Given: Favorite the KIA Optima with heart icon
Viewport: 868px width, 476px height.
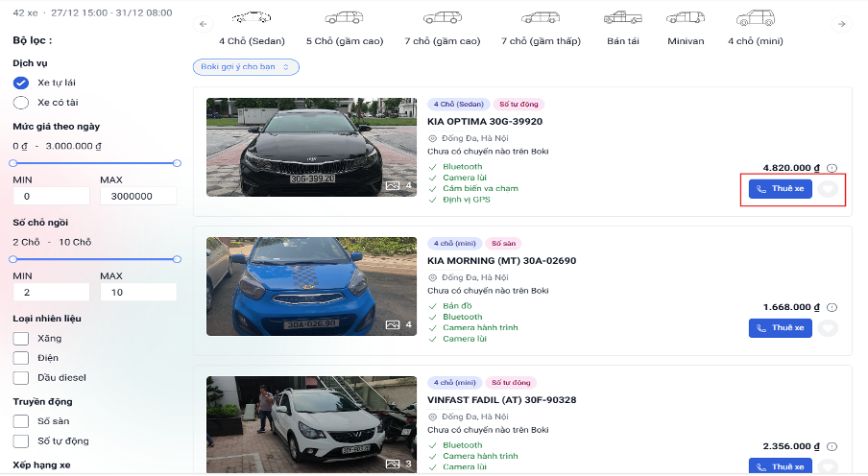Looking at the screenshot, I should pos(828,189).
